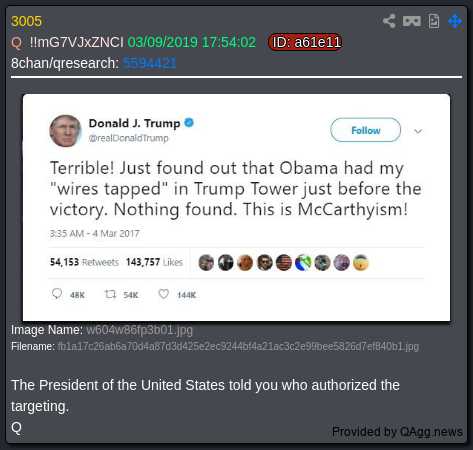
Task: Open the w604w86fp3b01.jpg image name link
Action: pos(139,330)
